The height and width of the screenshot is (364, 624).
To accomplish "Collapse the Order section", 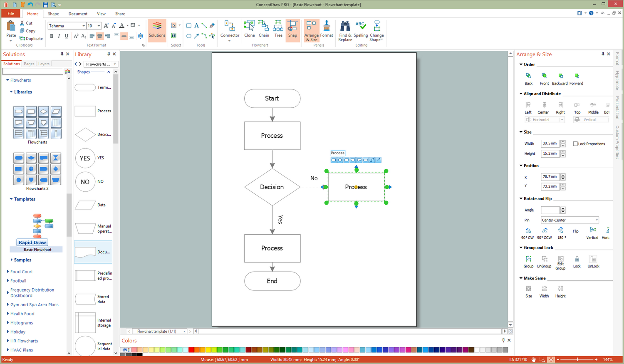I will tap(521, 64).
